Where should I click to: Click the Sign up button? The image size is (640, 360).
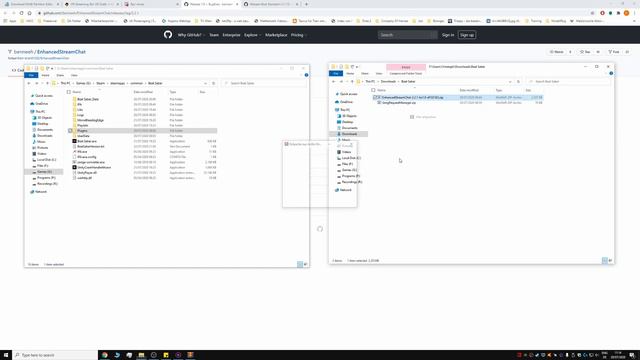[467, 35]
